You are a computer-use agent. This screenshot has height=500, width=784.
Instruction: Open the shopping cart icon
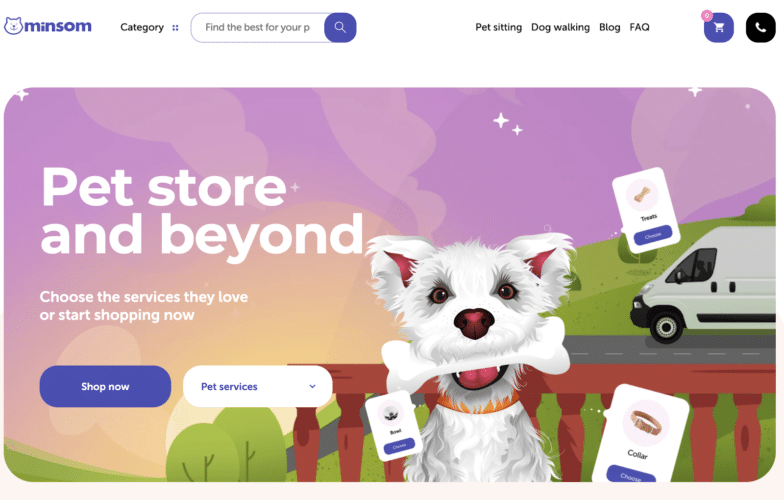coord(719,28)
